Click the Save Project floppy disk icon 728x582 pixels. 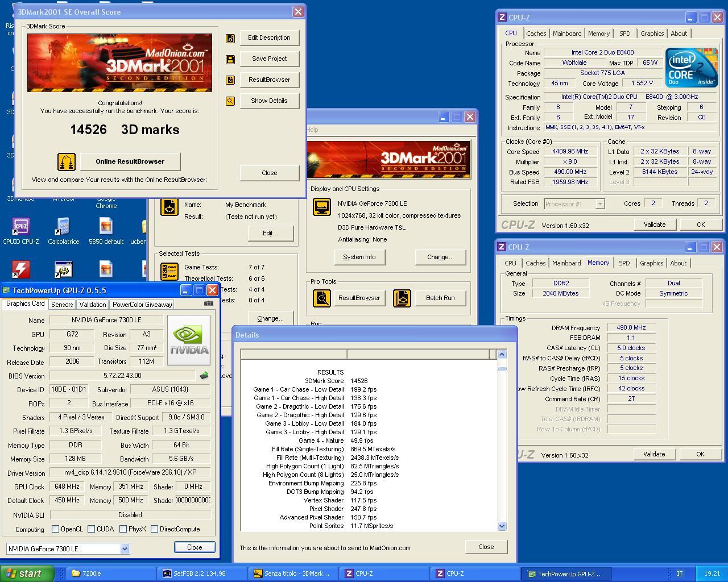230,59
